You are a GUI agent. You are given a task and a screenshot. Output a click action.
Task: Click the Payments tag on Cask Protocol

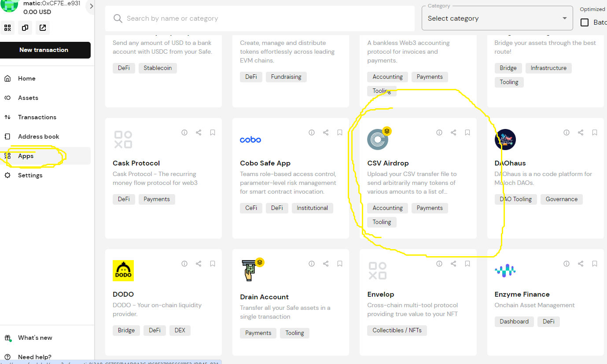[x=157, y=199]
